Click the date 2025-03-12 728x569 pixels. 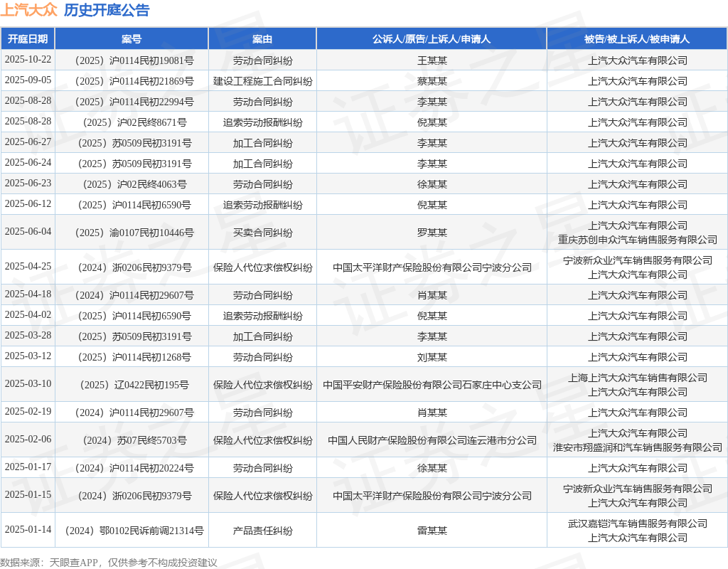point(28,356)
